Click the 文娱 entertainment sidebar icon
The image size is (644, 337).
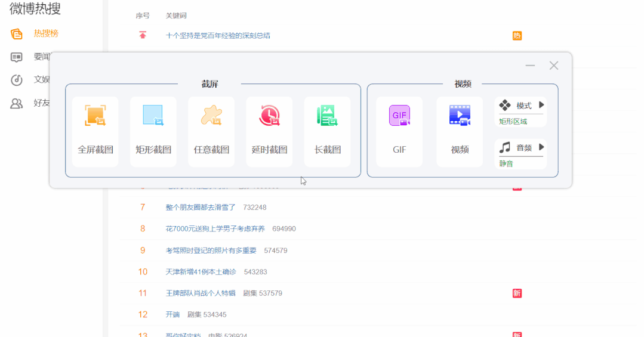17,80
